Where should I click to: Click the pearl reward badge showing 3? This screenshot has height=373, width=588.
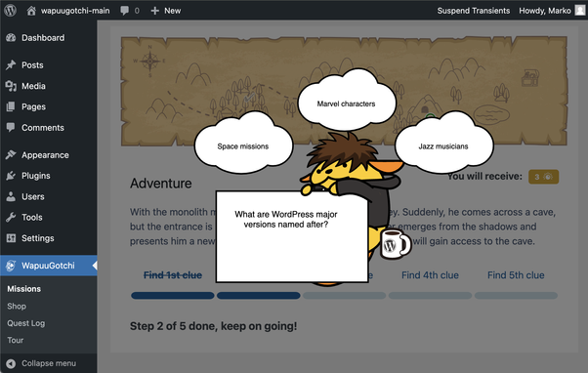click(543, 177)
